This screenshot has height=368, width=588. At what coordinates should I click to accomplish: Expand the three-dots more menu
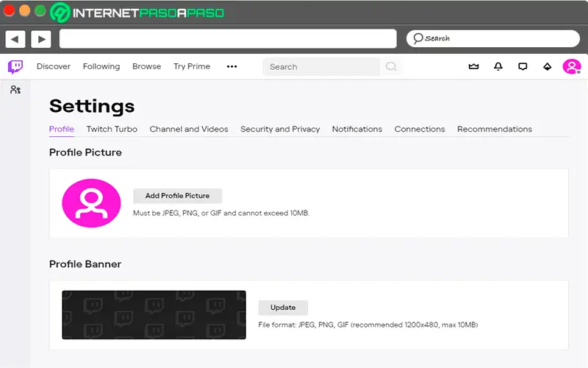coord(232,67)
